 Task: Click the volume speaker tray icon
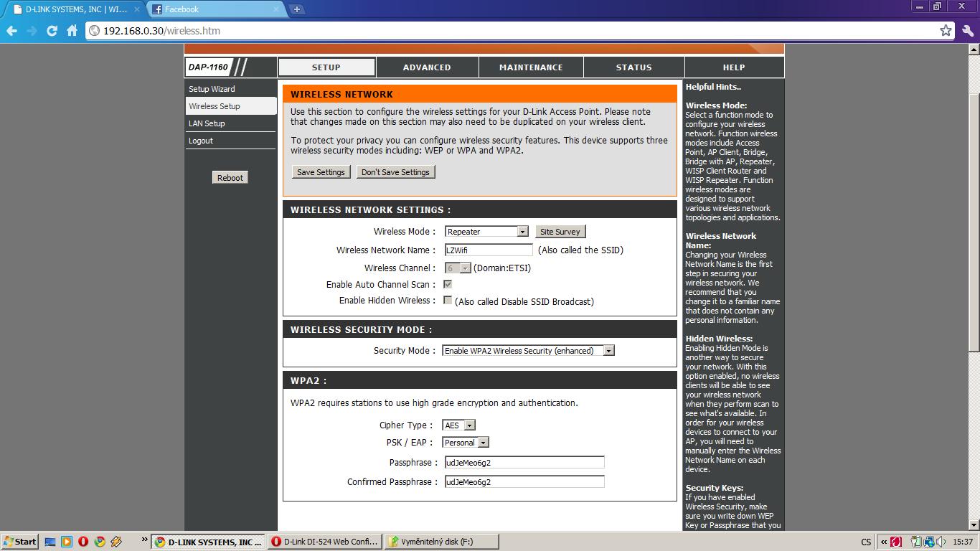(941, 542)
